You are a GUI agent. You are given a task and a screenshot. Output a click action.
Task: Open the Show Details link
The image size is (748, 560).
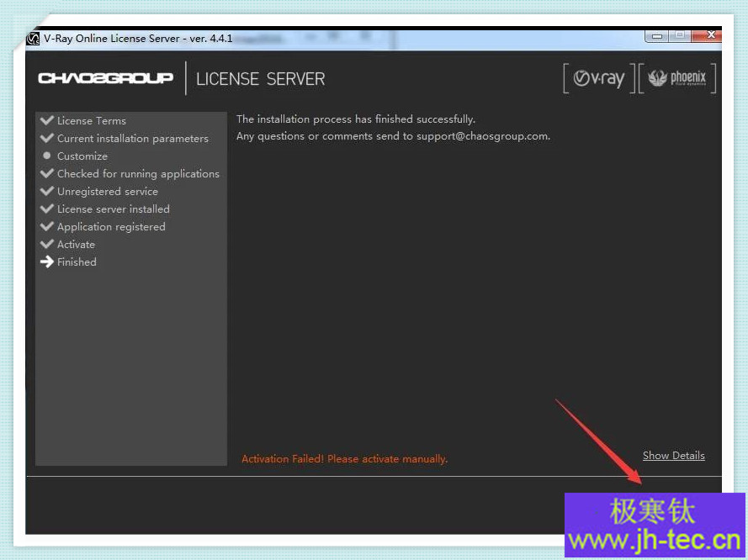(674, 456)
